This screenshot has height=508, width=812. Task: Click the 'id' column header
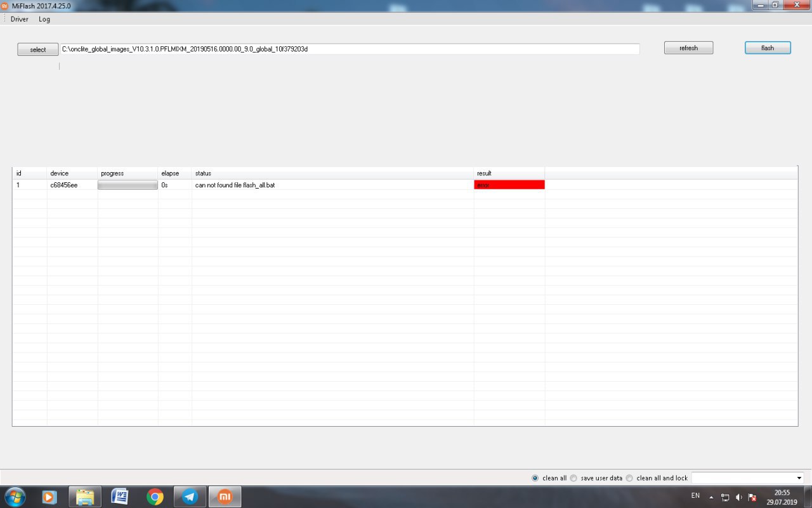point(29,173)
